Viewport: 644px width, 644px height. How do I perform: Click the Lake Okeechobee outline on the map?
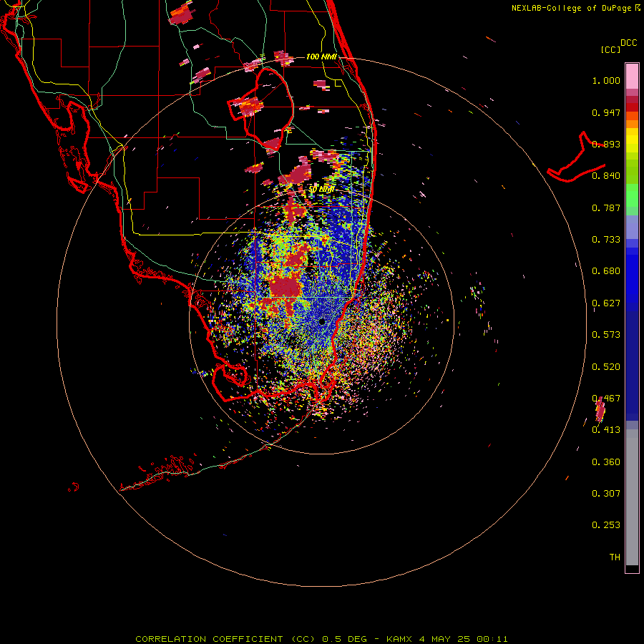pos(261,109)
